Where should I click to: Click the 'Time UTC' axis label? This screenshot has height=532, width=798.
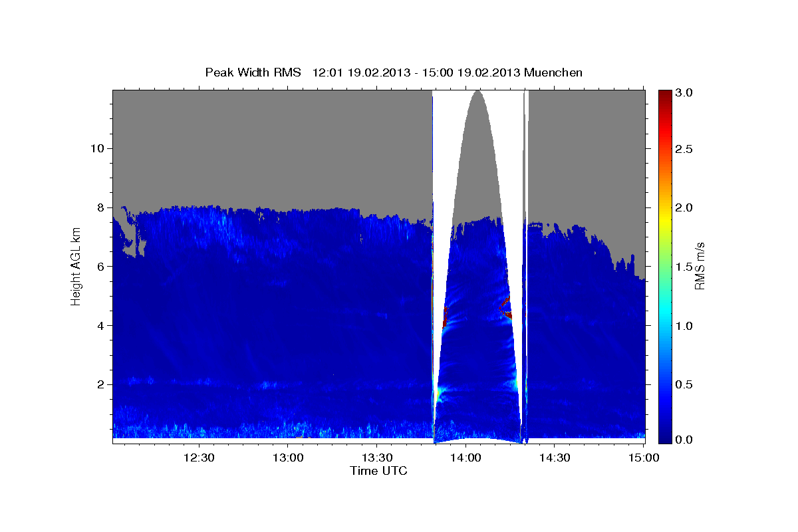(379, 471)
